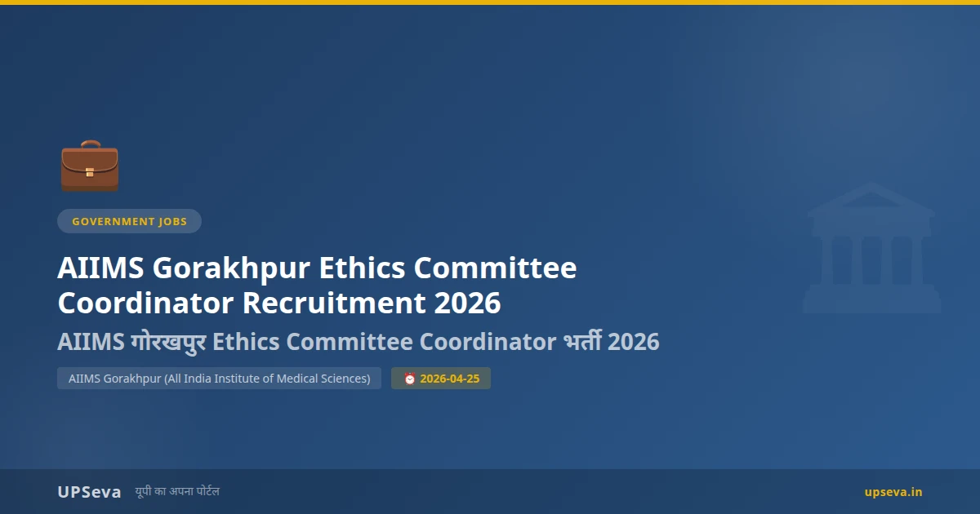Click the title line AIIMS Gorakhpur Ethics Committee
980x514 pixels.
click(x=317, y=268)
